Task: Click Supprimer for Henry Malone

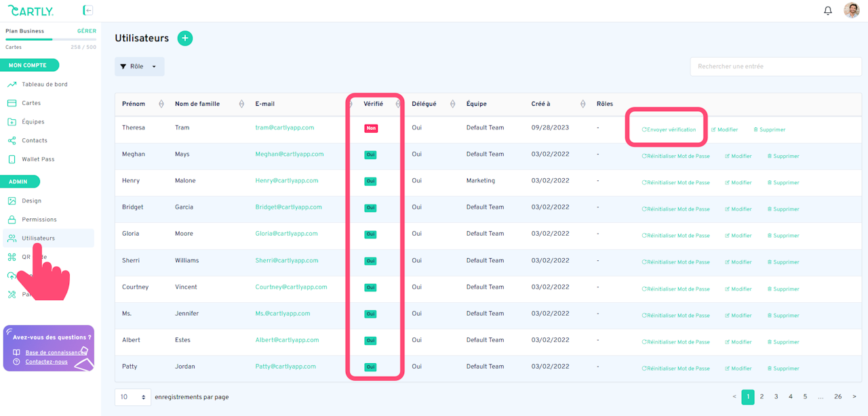Action: [x=783, y=183]
